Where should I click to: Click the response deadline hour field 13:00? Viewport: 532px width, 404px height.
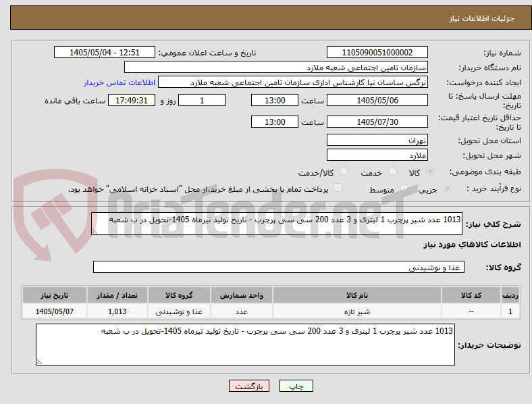point(275,101)
